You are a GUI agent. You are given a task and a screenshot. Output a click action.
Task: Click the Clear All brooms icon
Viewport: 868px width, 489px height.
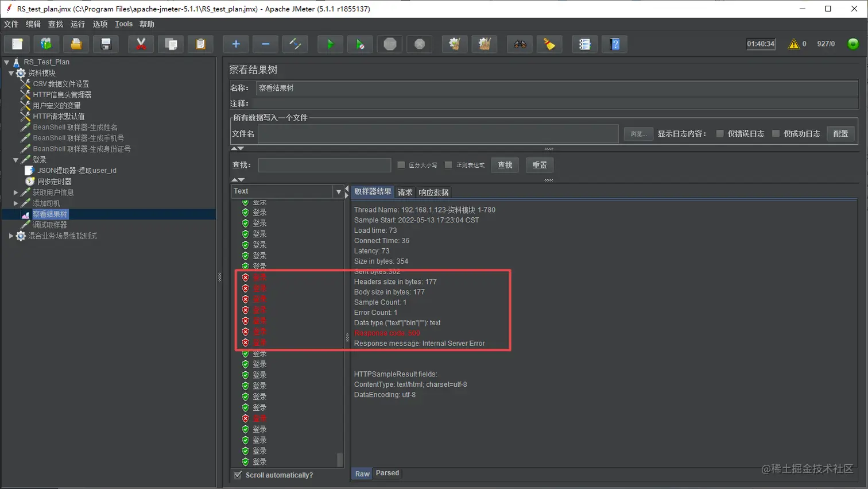[x=485, y=44]
